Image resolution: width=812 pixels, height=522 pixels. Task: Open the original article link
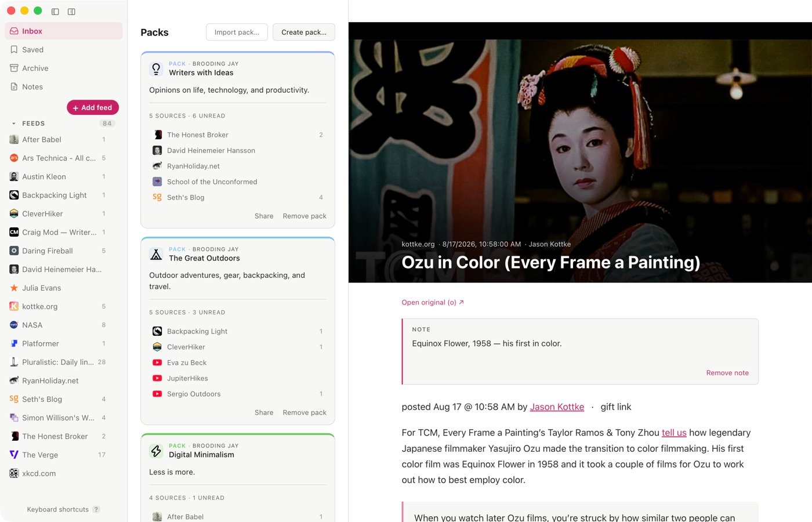(x=433, y=303)
